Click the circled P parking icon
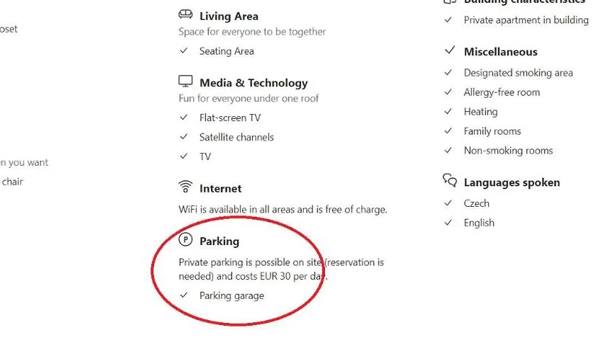This screenshot has height=364, width=601. [185, 240]
